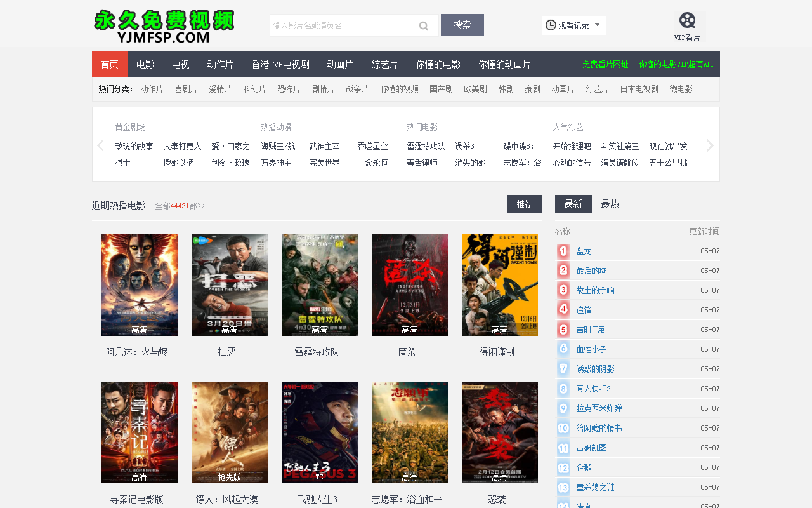Click the site logo YJMFSP.COM
The height and width of the screenshot is (508, 812).
point(164,26)
